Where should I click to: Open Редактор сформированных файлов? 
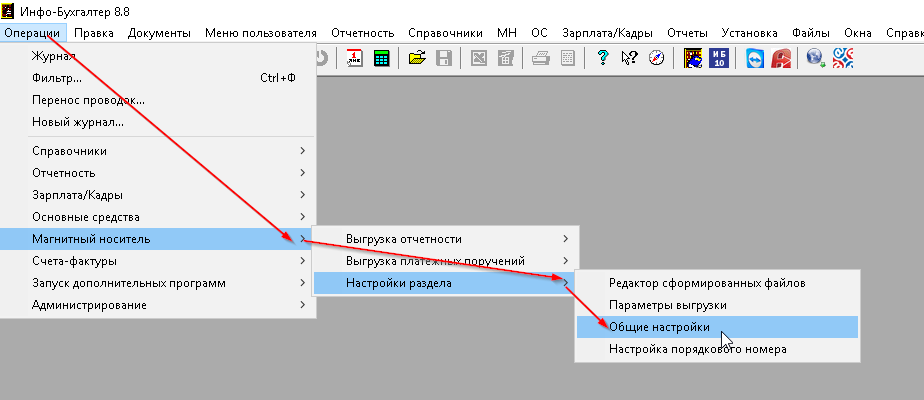coord(717,283)
